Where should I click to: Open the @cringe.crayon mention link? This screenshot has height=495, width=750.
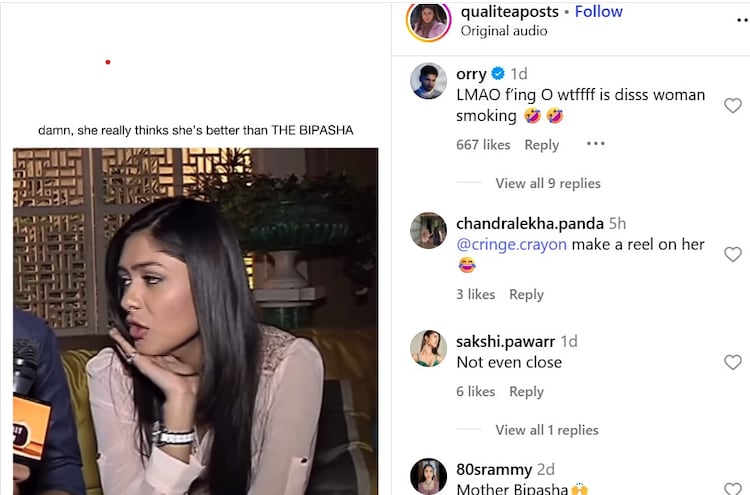pyautogui.click(x=511, y=244)
